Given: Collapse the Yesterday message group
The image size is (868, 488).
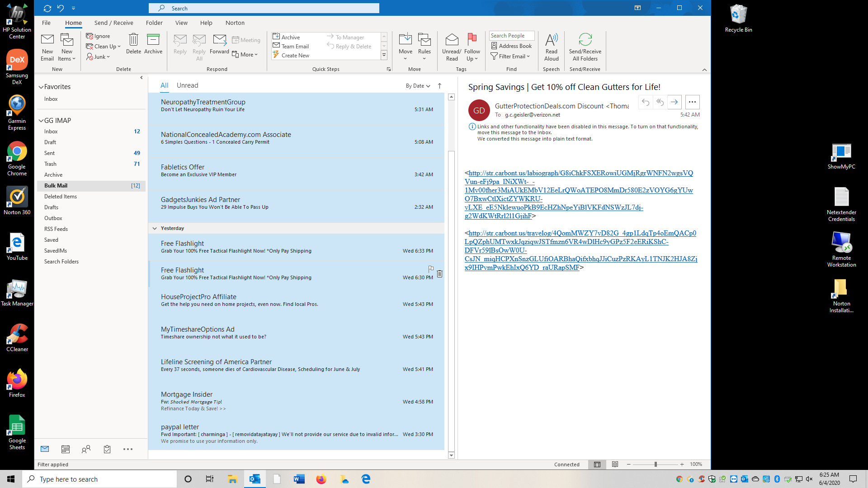Looking at the screenshot, I should click(155, 229).
